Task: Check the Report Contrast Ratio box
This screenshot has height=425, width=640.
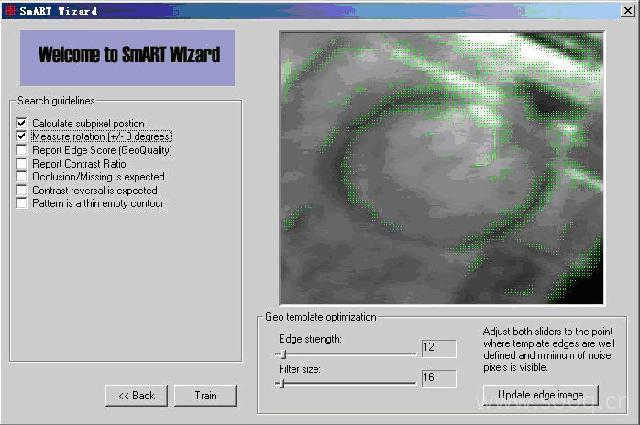Action: [22, 163]
